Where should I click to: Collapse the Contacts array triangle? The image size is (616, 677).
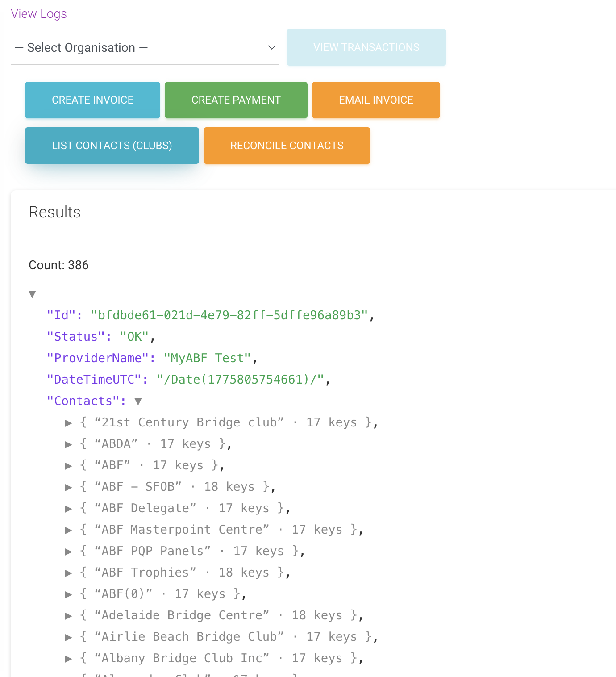coord(138,401)
